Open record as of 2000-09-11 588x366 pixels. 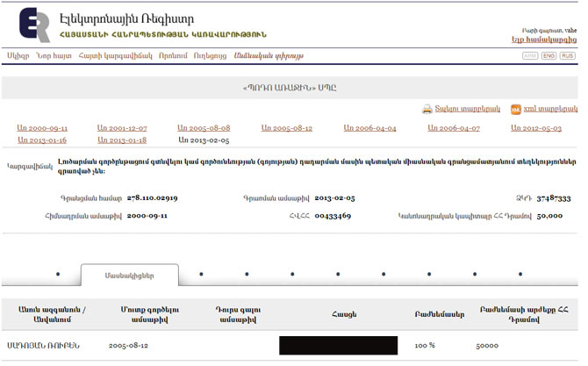click(42, 128)
